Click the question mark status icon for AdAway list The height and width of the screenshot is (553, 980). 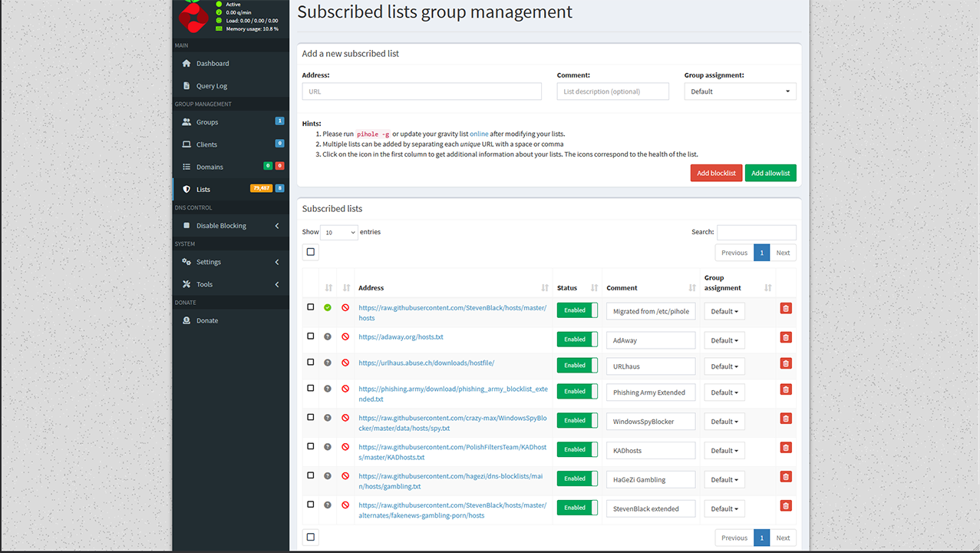[328, 336]
